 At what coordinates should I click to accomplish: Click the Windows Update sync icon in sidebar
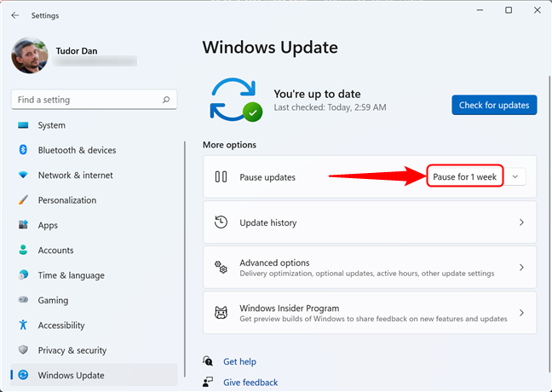pyautogui.click(x=23, y=375)
